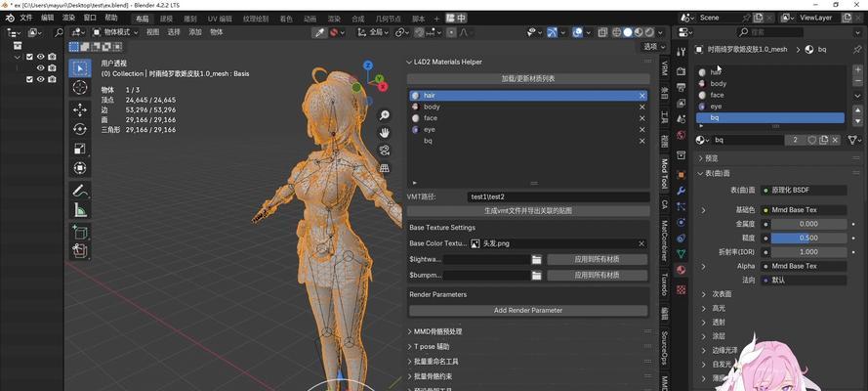Image resolution: width=868 pixels, height=391 pixels.
Task: Switch perspective/orthographic with the grid icon
Action: pyautogui.click(x=384, y=168)
